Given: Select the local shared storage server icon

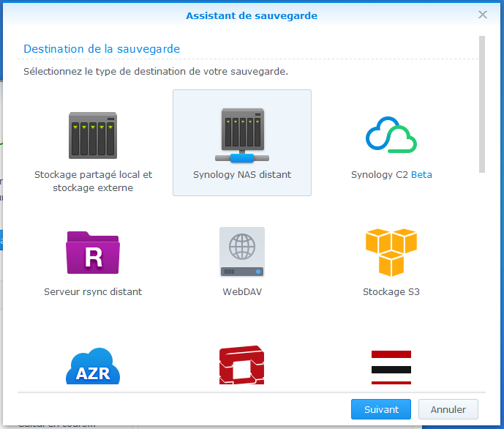Looking at the screenshot, I should (x=92, y=135).
